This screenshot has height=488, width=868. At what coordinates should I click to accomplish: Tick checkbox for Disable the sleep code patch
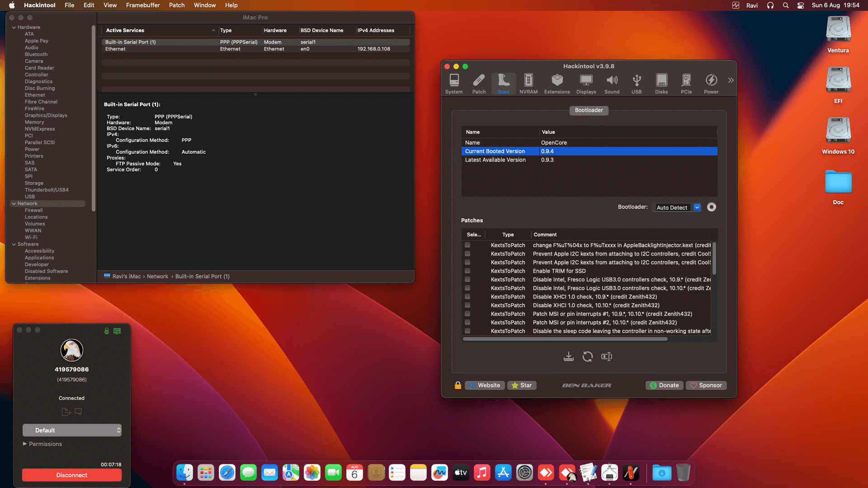[467, 331]
